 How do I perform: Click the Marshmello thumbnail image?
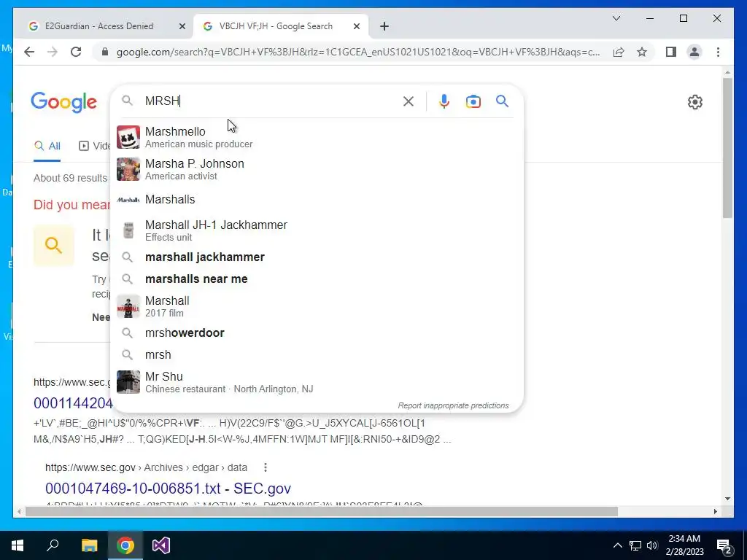(x=128, y=137)
